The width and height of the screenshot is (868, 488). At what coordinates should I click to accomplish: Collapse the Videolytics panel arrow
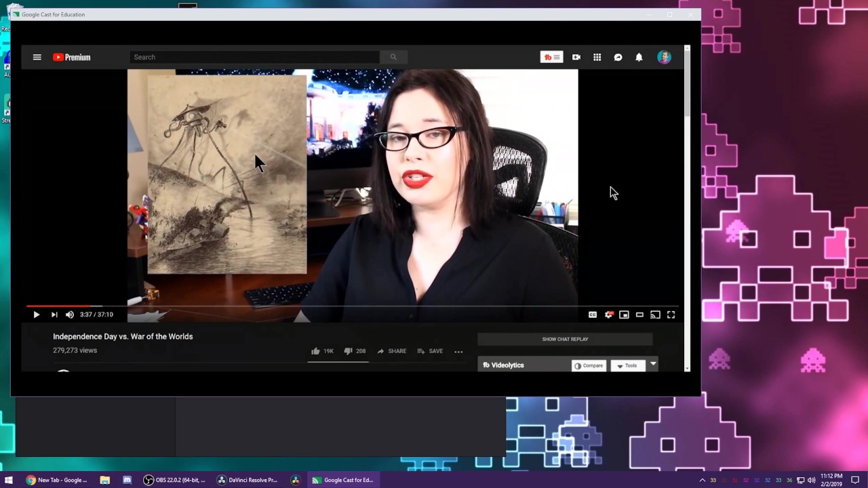pos(653,365)
